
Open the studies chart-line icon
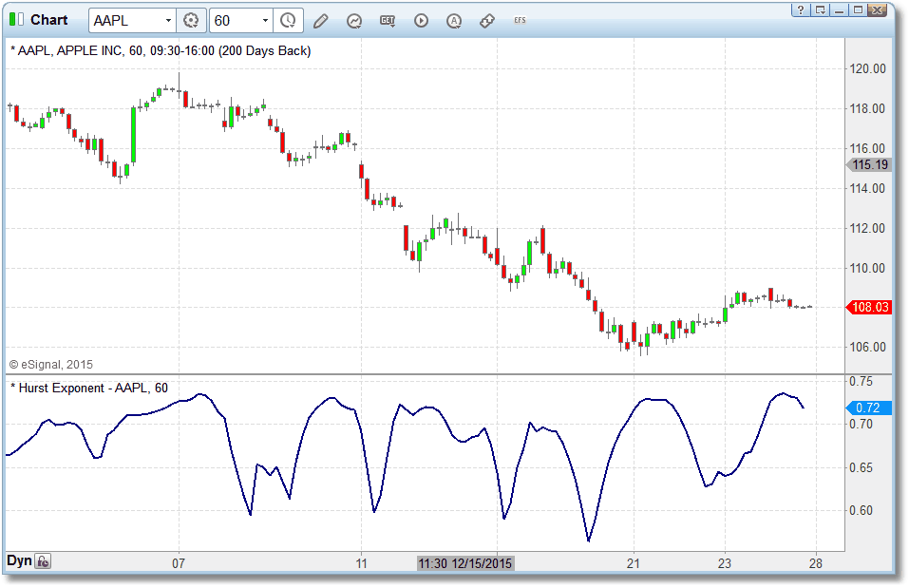click(353, 21)
